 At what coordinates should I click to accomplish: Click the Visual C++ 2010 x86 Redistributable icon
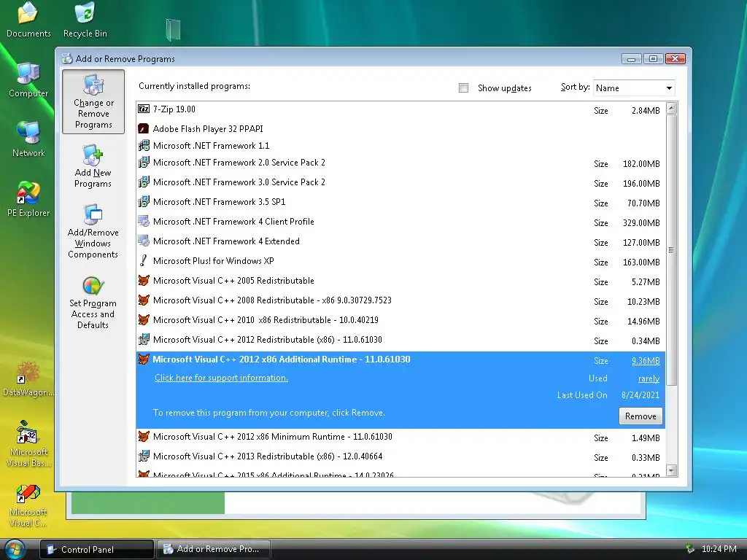click(144, 319)
